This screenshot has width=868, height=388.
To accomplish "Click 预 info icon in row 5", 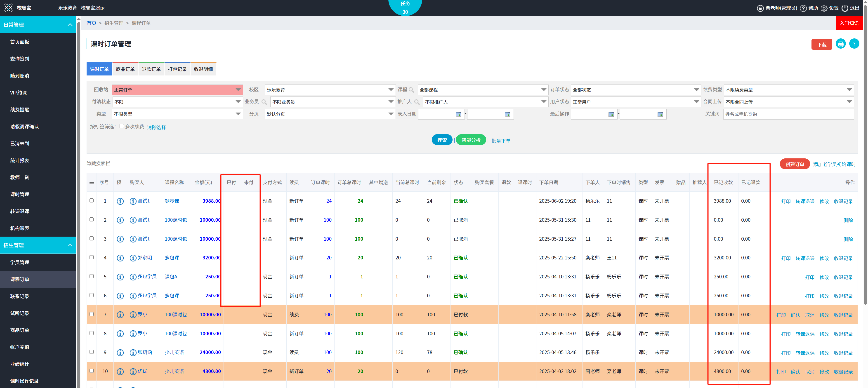I will tap(120, 277).
